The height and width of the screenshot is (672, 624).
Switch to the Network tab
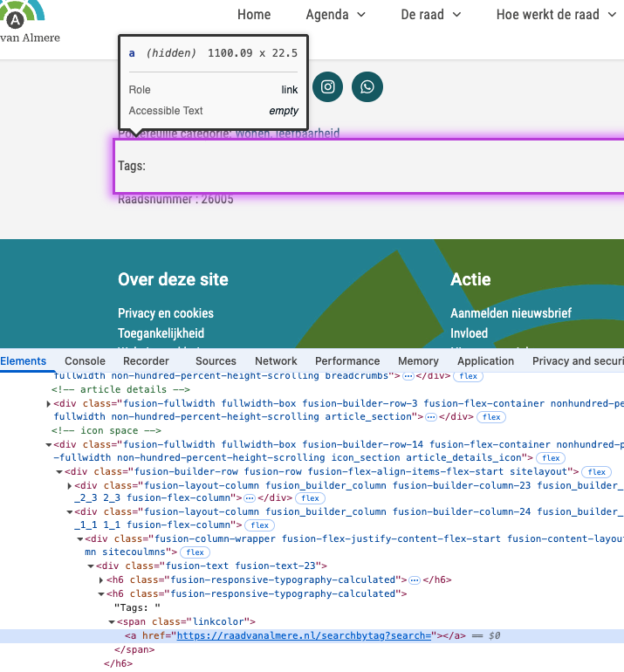click(x=276, y=361)
